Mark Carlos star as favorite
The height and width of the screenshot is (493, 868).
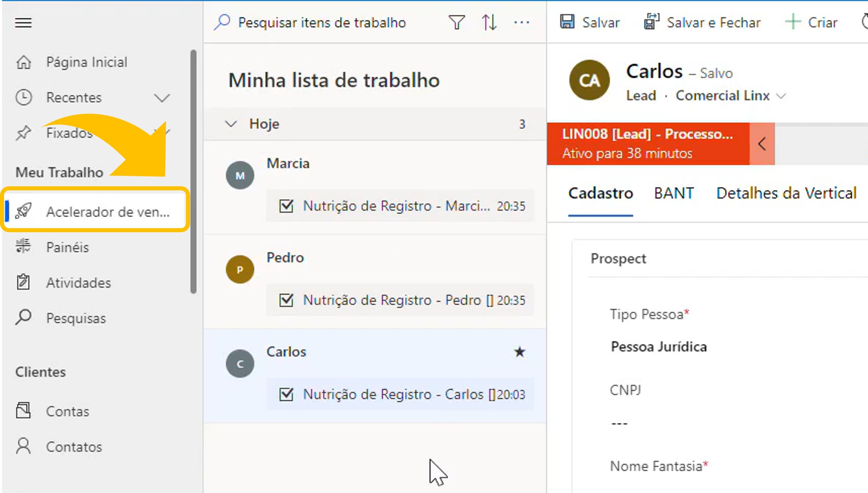coord(520,352)
